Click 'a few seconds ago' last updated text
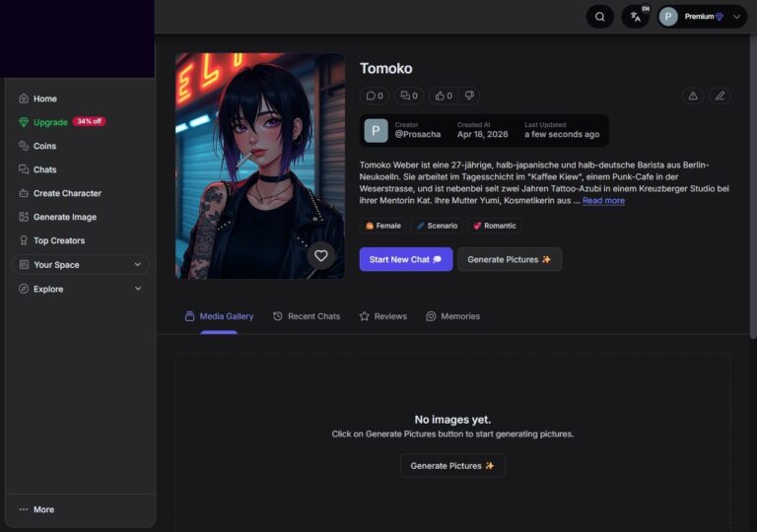757x532 pixels. (x=562, y=134)
